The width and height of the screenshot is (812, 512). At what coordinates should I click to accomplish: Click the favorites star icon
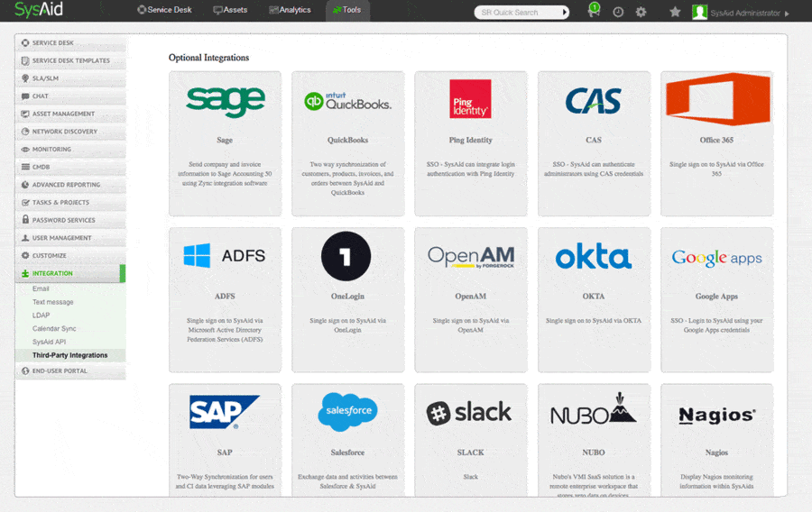coord(675,12)
